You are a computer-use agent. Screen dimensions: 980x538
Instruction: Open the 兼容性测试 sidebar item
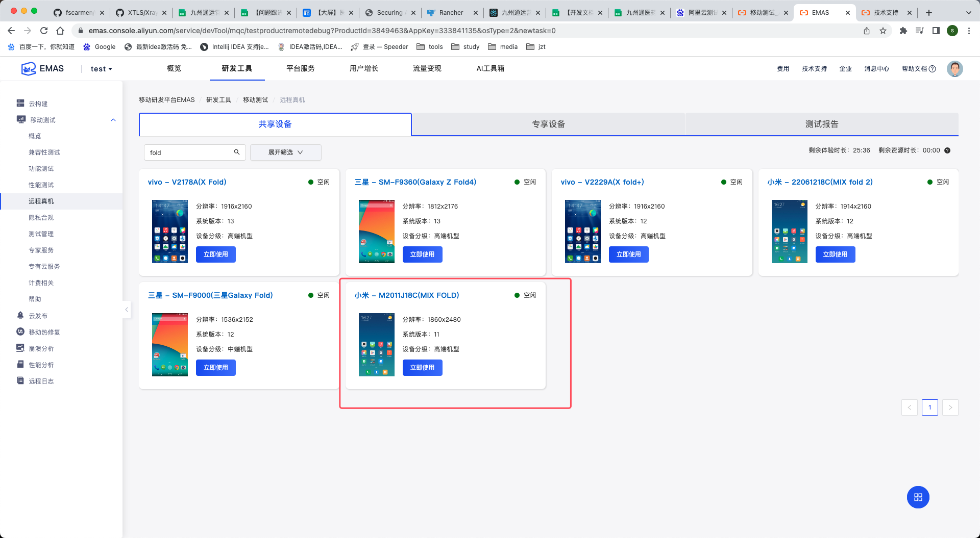tap(44, 152)
